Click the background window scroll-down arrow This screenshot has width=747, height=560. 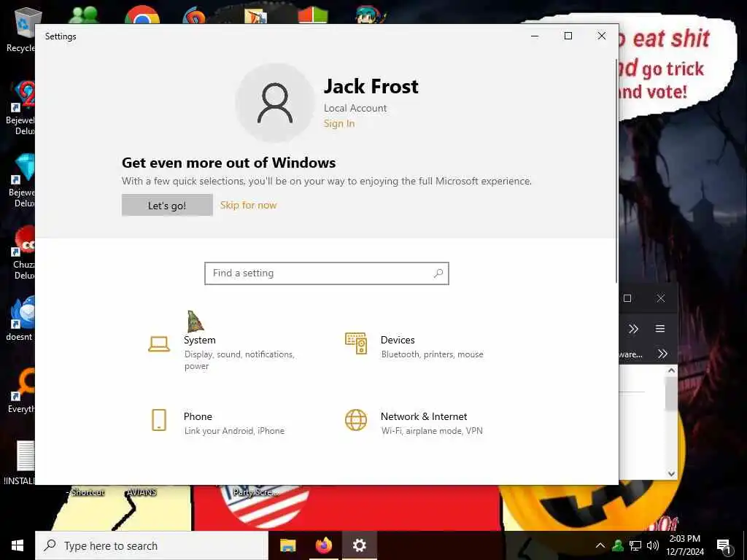tap(671, 474)
